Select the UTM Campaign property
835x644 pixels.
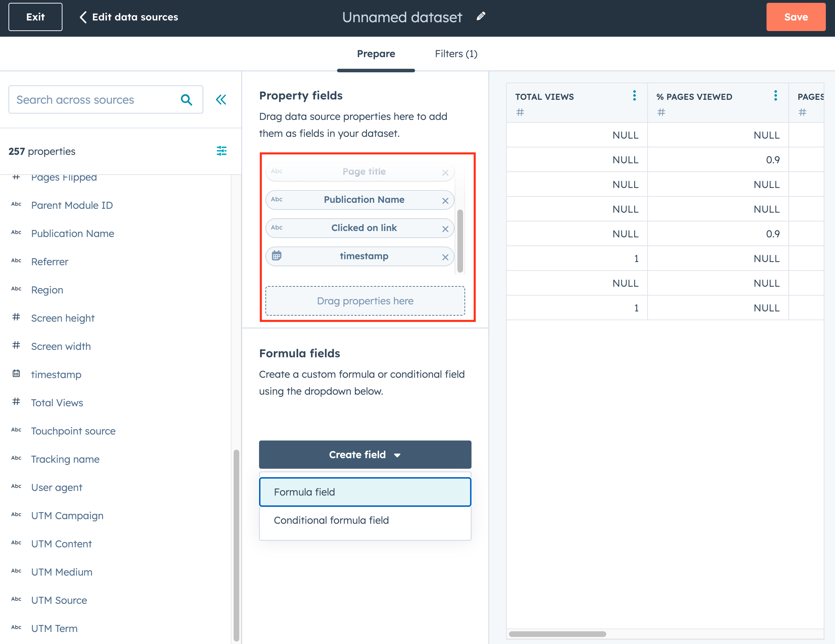coord(67,516)
